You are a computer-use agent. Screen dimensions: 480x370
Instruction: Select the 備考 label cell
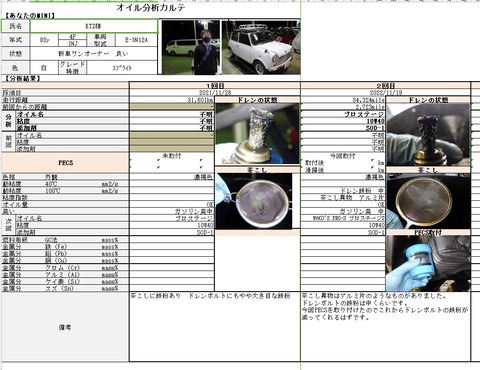coord(65,327)
